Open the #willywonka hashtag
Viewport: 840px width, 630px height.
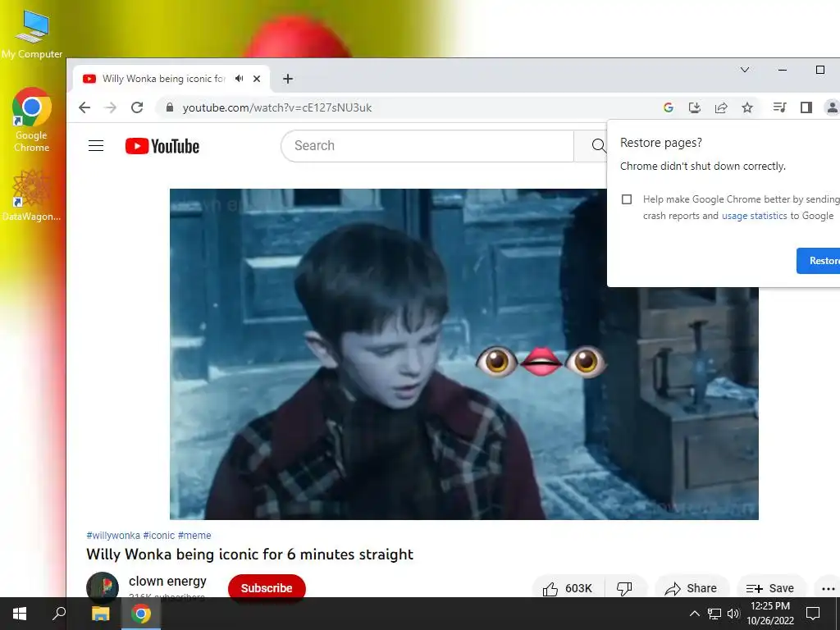[113, 535]
